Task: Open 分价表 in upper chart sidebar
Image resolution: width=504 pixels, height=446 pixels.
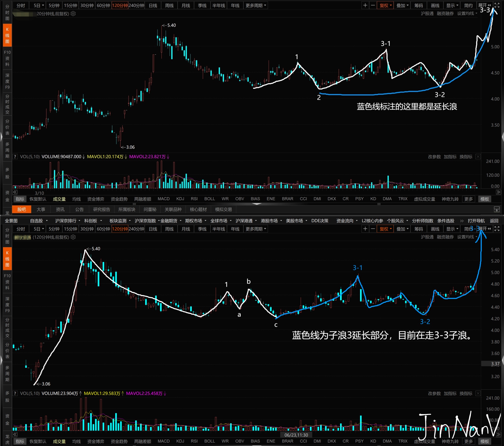Action: (7, 127)
